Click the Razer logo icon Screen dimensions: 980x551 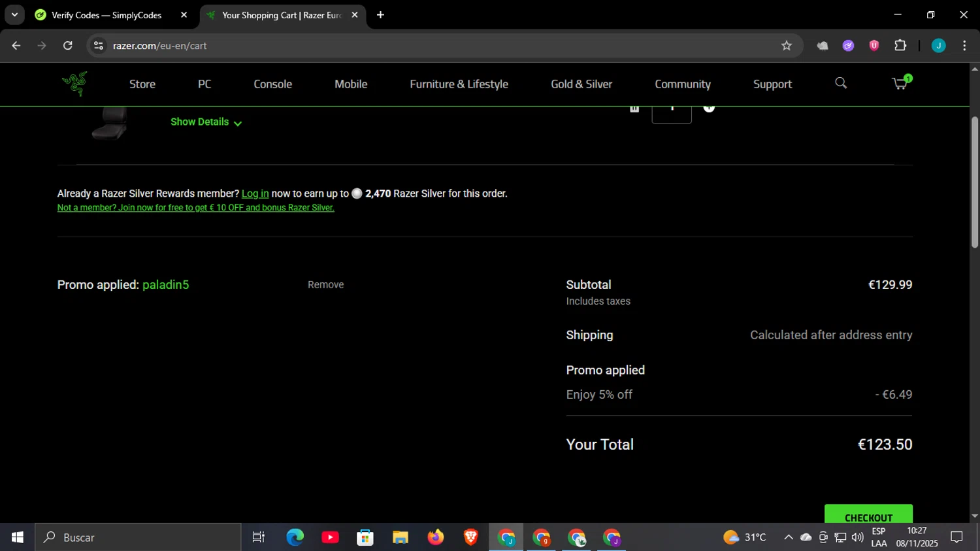pyautogui.click(x=74, y=84)
